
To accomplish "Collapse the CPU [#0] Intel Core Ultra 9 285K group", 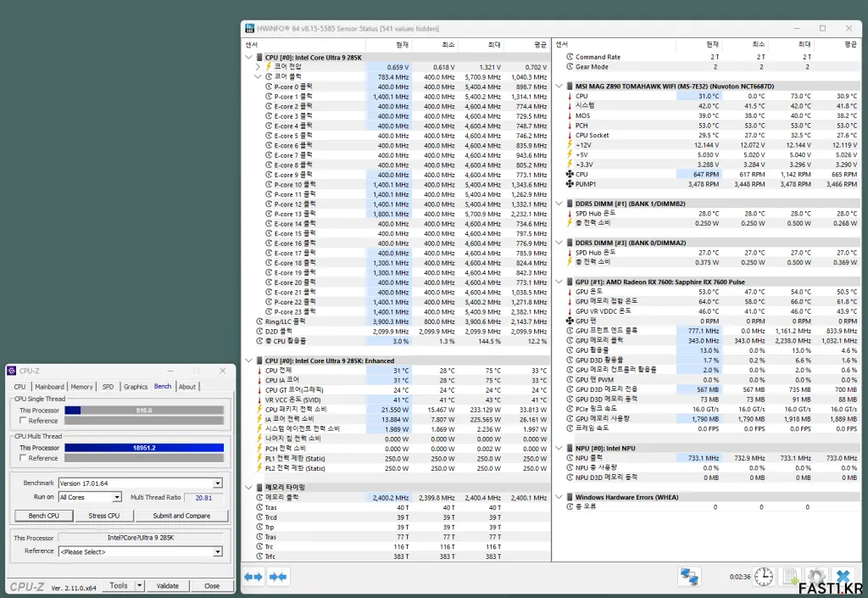I will [248, 57].
